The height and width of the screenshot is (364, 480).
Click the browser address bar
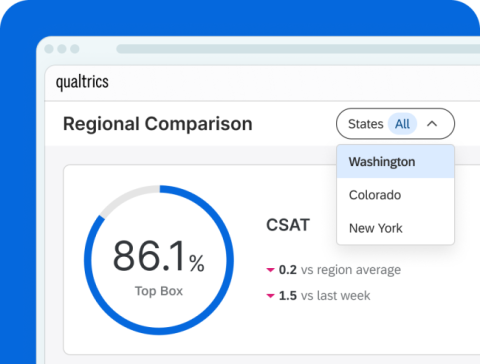[x=298, y=49]
